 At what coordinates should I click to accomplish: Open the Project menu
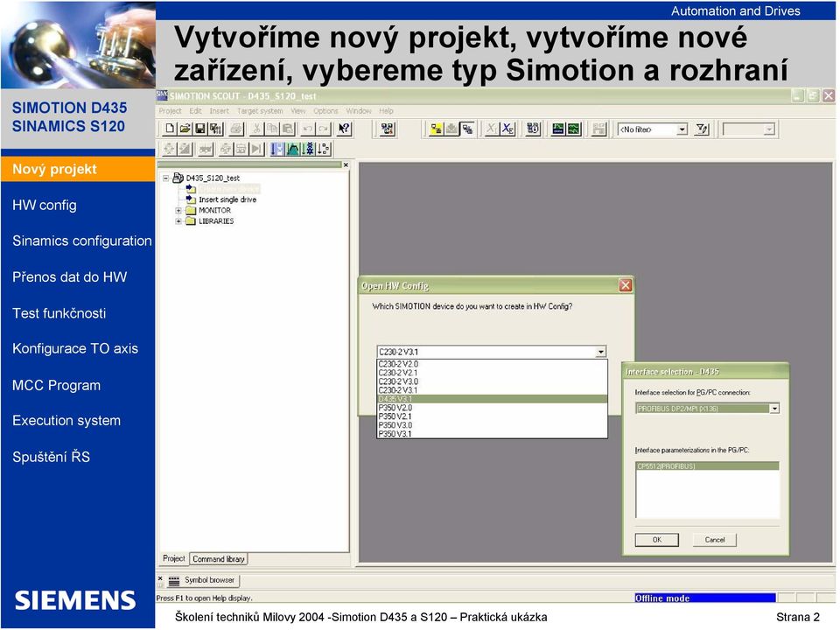[x=170, y=111]
